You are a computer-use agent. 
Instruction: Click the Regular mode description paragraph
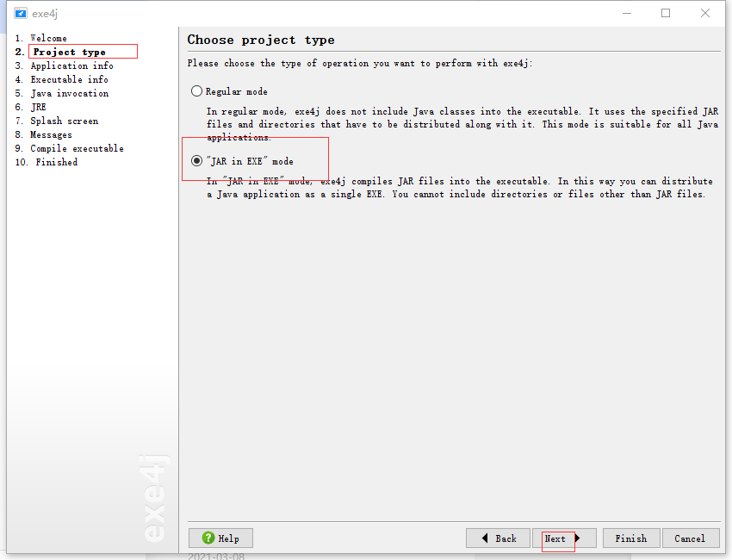(x=462, y=124)
